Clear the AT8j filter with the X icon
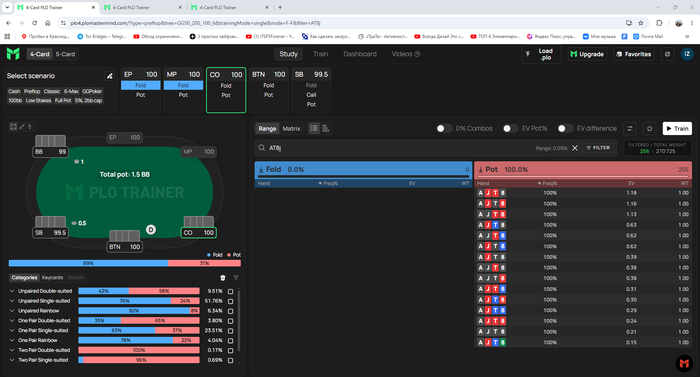700x377 pixels. point(575,148)
